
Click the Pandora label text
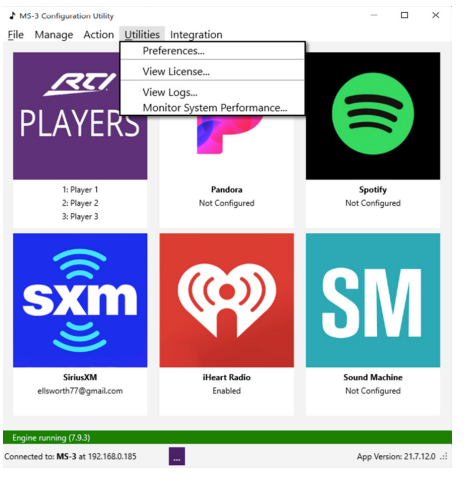tap(227, 190)
